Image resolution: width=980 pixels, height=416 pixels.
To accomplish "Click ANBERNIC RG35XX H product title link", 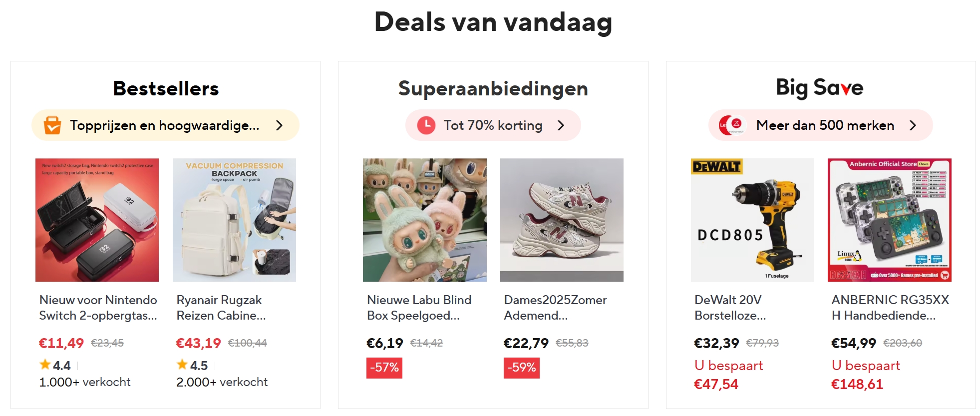I will tap(890, 307).
